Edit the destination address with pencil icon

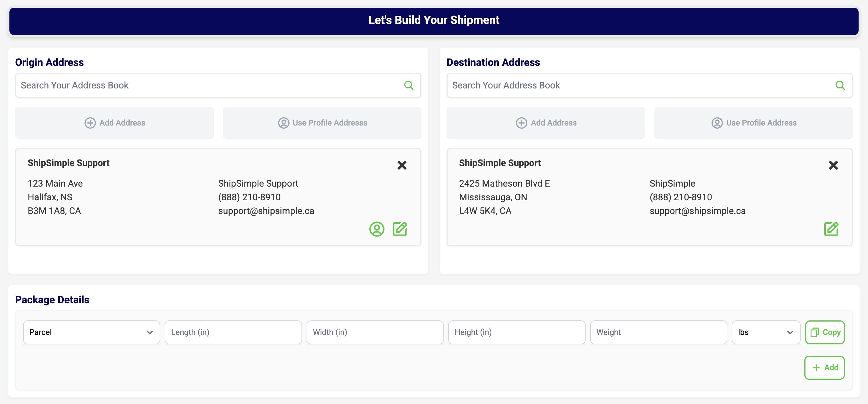click(x=831, y=229)
